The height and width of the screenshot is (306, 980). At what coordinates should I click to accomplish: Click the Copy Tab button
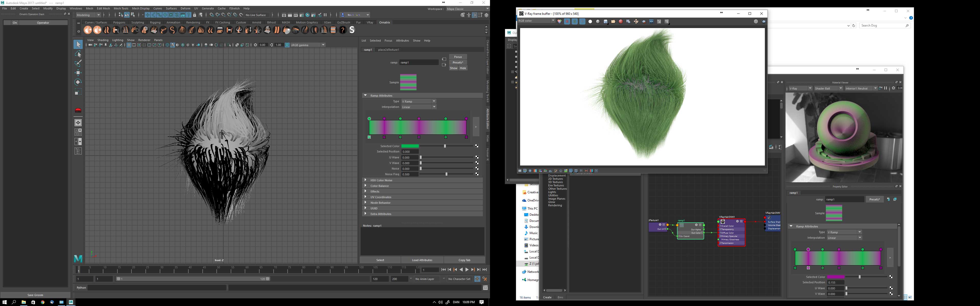464,260
